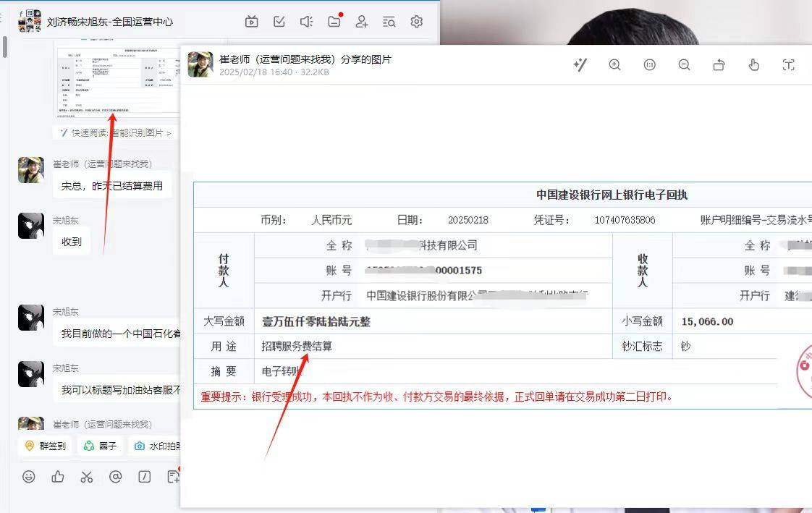Extract text with the text recognition icon
812x513 pixels.
click(x=788, y=64)
